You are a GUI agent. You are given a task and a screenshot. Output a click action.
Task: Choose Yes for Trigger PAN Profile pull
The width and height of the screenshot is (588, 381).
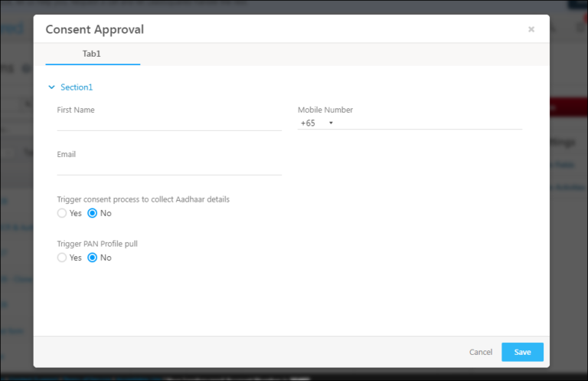point(62,258)
